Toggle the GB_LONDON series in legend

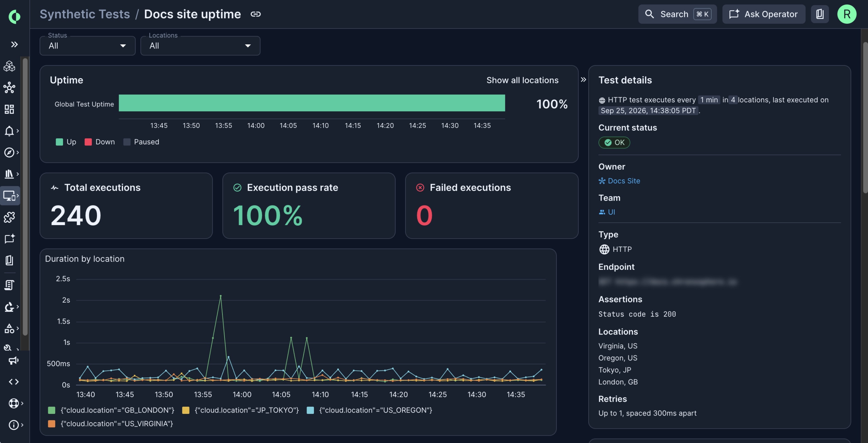click(x=111, y=410)
